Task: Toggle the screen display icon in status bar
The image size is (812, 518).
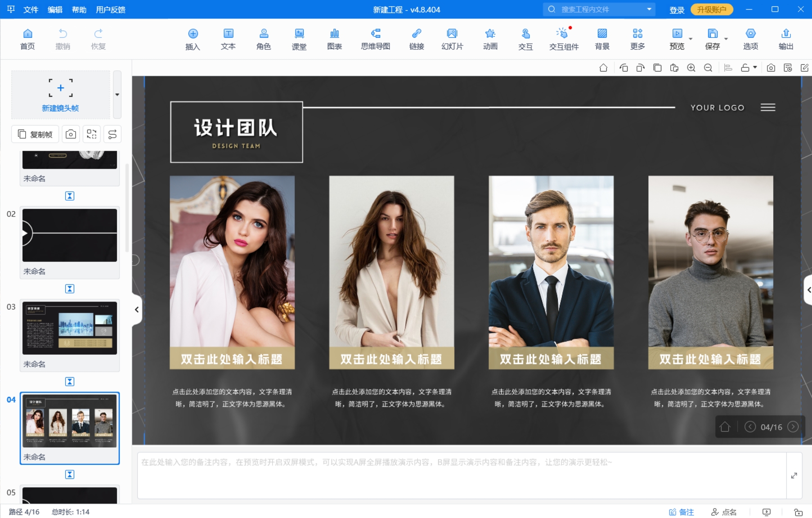Action: [767, 512]
